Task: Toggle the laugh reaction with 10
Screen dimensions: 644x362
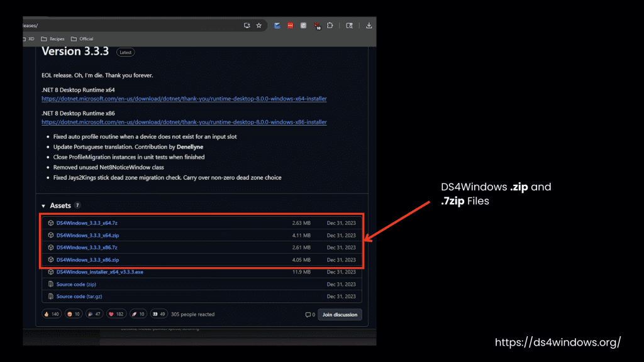Action: click(x=74, y=314)
